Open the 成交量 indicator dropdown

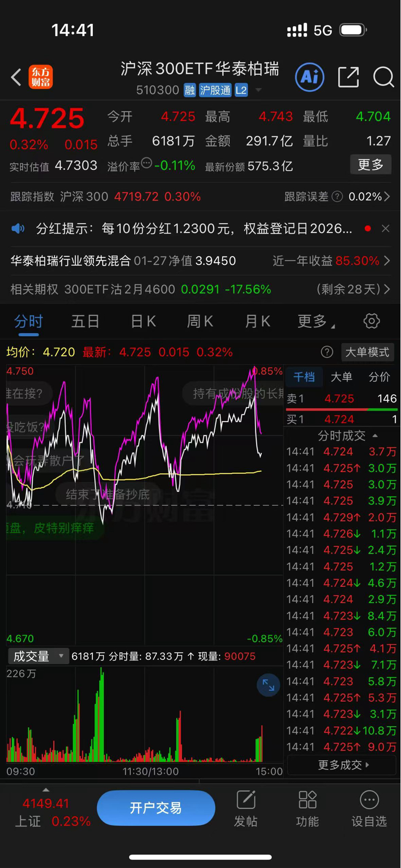pyautogui.click(x=39, y=656)
